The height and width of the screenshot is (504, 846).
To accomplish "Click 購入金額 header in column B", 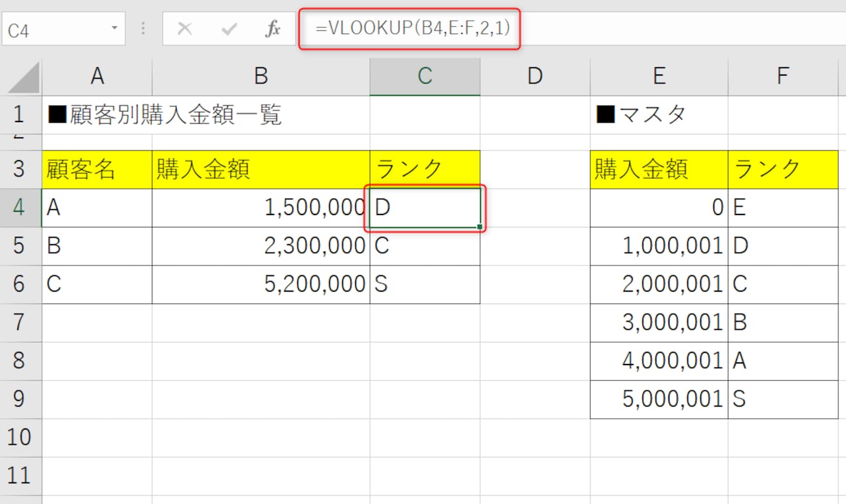I will pos(261,169).
